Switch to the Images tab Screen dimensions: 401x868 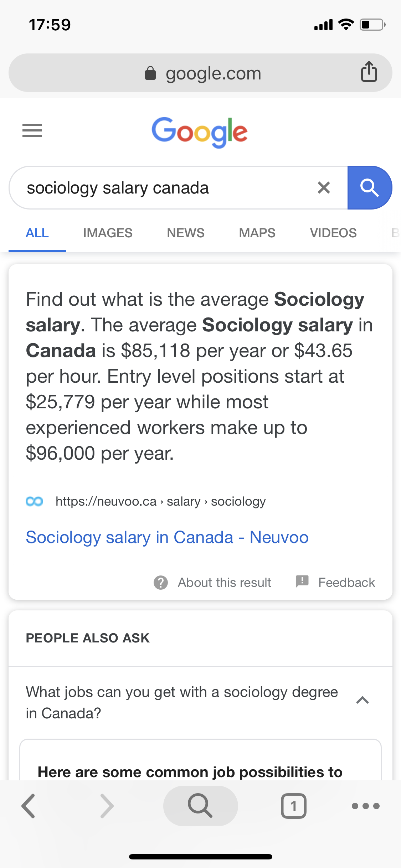tap(108, 233)
